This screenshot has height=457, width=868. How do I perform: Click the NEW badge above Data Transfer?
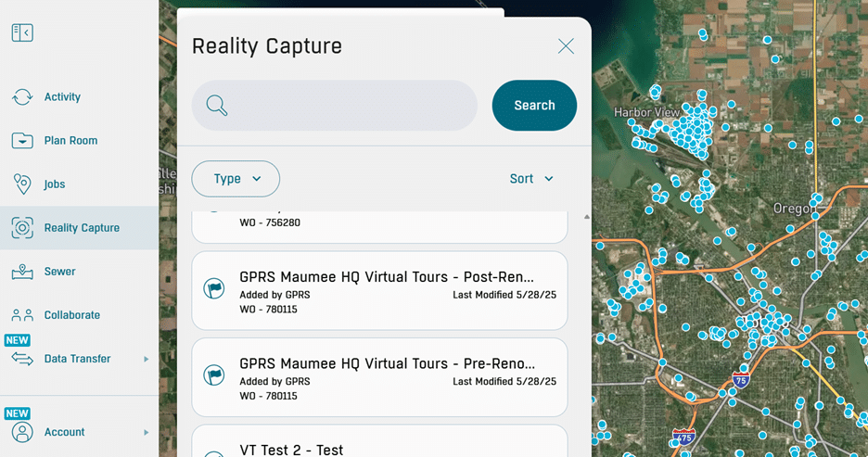click(18, 340)
